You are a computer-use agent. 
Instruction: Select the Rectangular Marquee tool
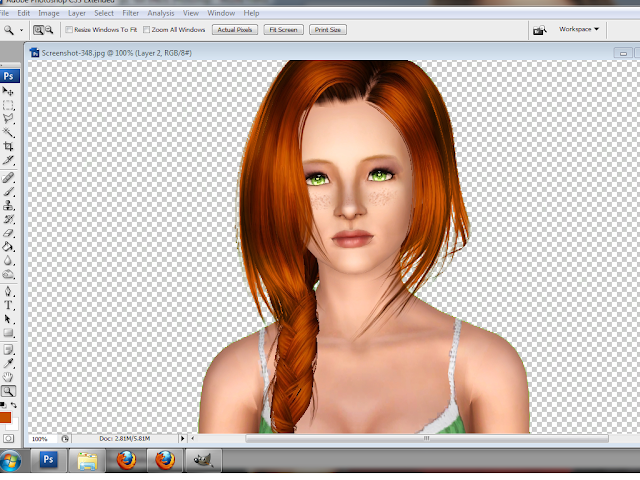tap(8, 105)
